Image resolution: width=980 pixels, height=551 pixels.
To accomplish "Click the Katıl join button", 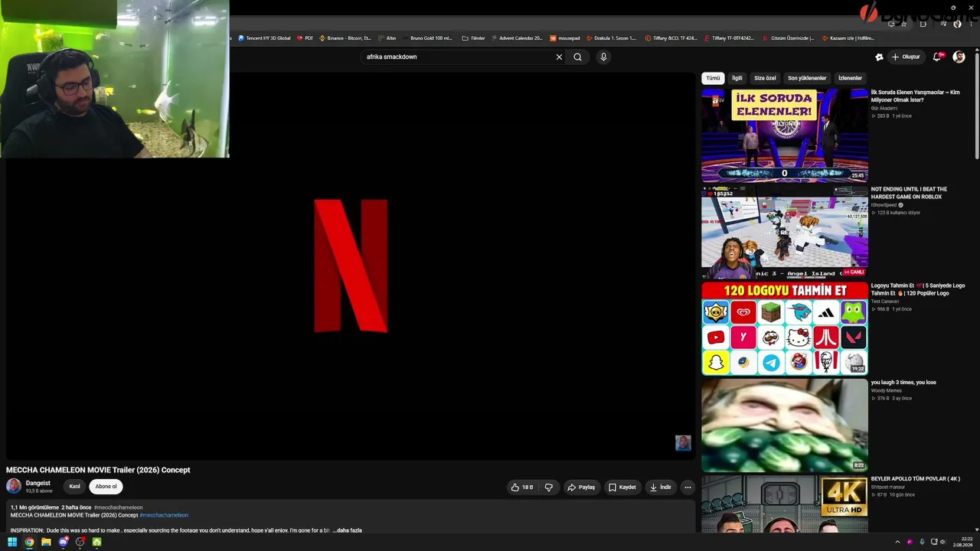I will (74, 487).
